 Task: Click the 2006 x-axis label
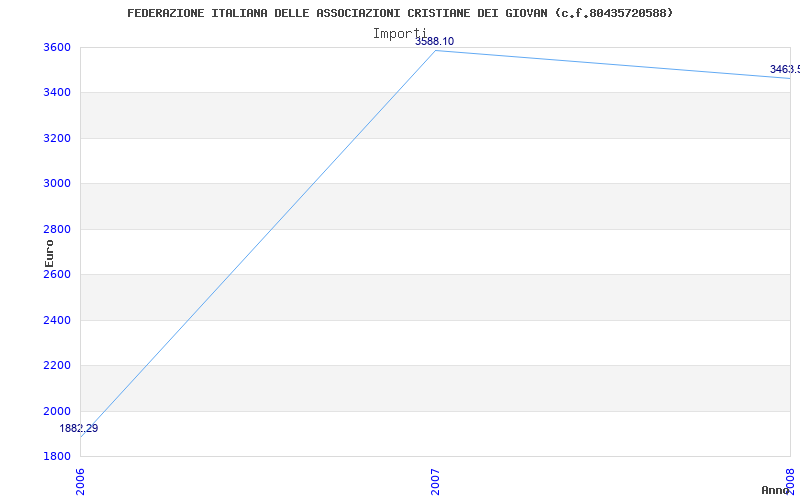pyautogui.click(x=81, y=482)
